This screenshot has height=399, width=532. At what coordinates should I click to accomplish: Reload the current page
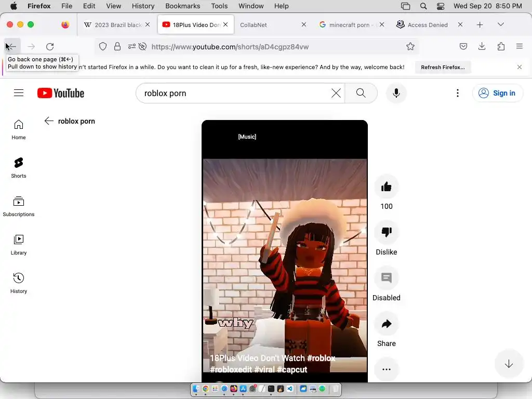click(x=50, y=46)
